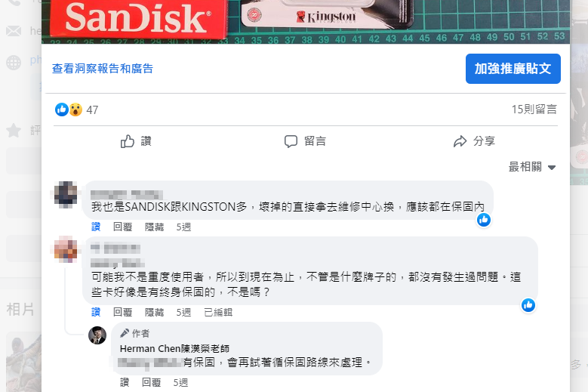Image resolution: width=588 pixels, height=392 pixels.
Task: Click 回覆 under the first comment
Action: [122, 227]
